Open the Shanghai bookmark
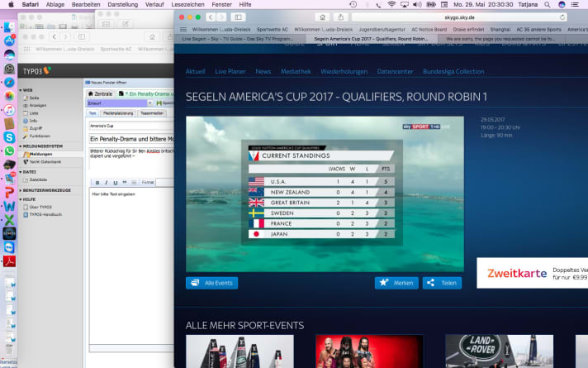The image size is (588, 368). [500, 29]
